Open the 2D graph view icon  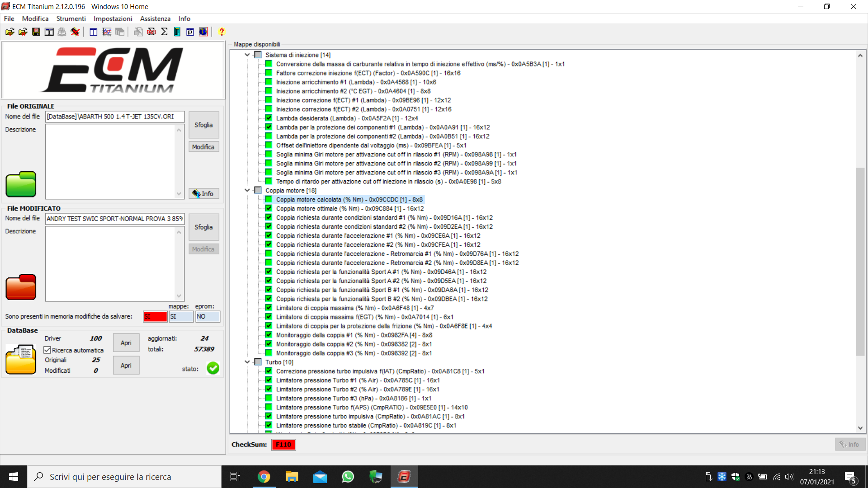(x=107, y=32)
